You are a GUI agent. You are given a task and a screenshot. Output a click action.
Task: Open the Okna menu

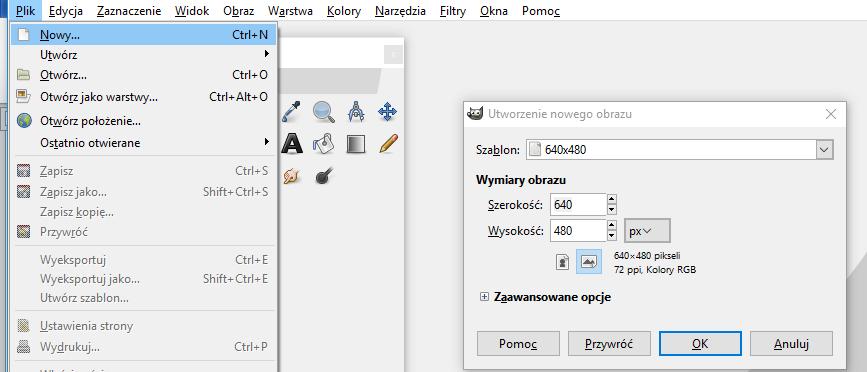pyautogui.click(x=494, y=11)
